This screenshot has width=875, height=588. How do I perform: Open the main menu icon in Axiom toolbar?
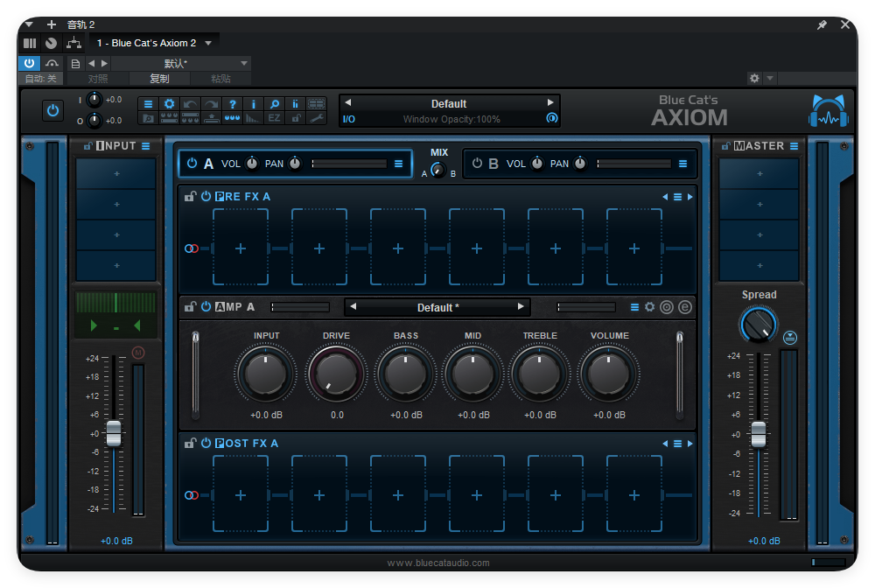(148, 104)
